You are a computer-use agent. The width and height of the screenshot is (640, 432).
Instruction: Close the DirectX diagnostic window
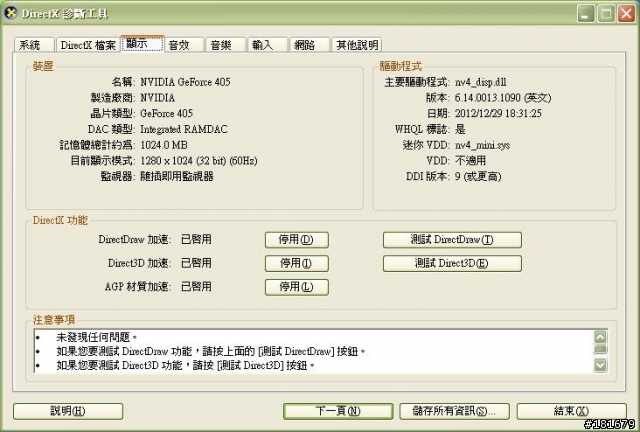point(626,14)
